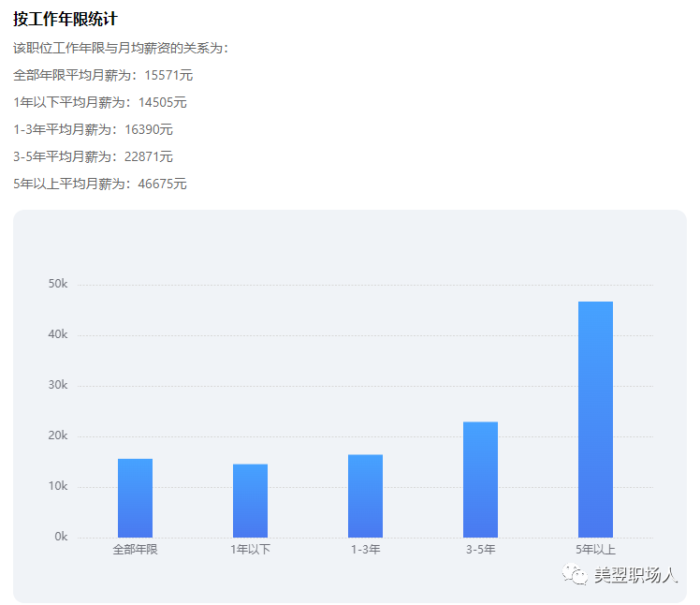Click the 0k y-axis label
This screenshot has width=700, height=605.
pos(61,537)
